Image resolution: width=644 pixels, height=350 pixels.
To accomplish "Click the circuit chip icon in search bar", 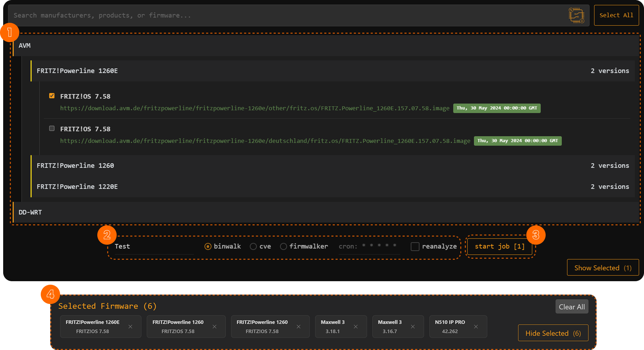I will click(x=577, y=15).
